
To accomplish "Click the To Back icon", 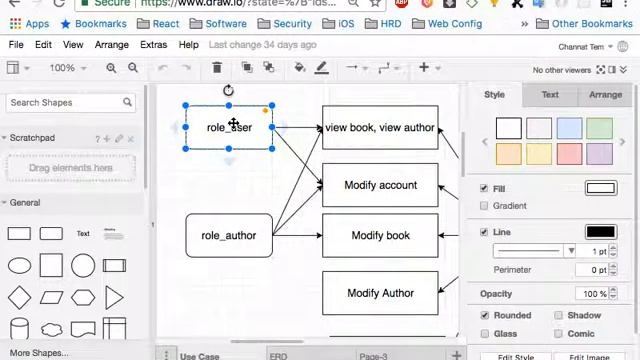I will click(x=269, y=67).
